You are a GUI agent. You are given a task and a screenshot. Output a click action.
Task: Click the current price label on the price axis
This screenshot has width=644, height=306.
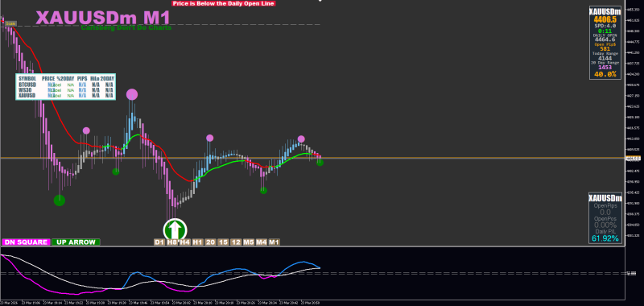click(x=633, y=158)
